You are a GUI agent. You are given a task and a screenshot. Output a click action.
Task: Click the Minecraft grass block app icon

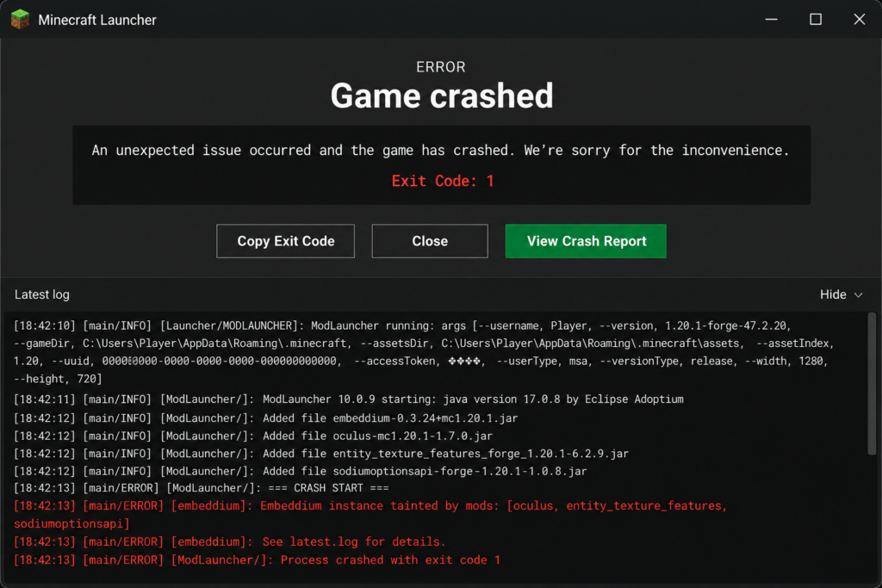pos(21,19)
